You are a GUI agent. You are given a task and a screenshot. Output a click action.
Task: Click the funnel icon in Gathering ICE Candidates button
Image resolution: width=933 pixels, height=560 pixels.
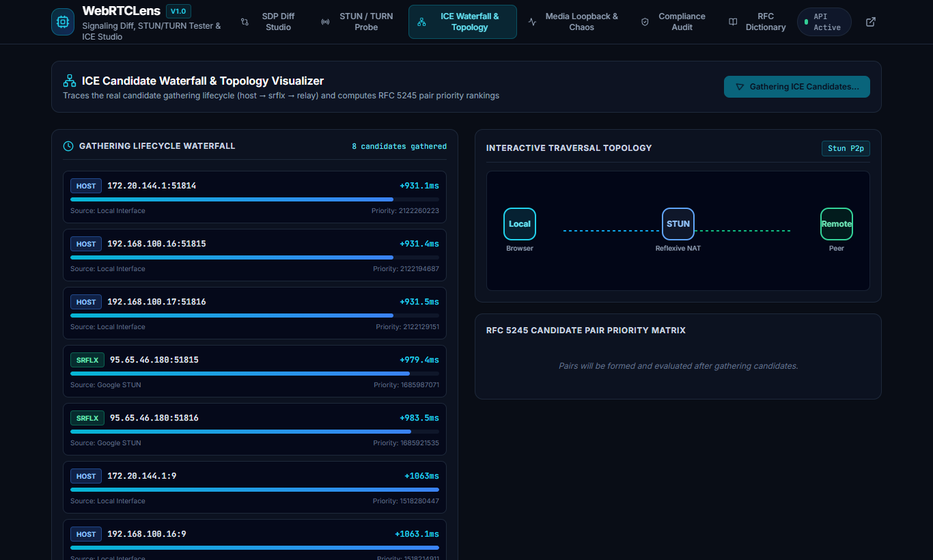click(740, 87)
